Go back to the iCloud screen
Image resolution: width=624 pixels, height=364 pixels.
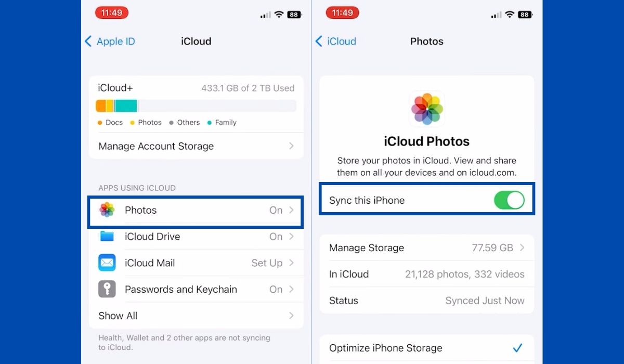pos(336,42)
